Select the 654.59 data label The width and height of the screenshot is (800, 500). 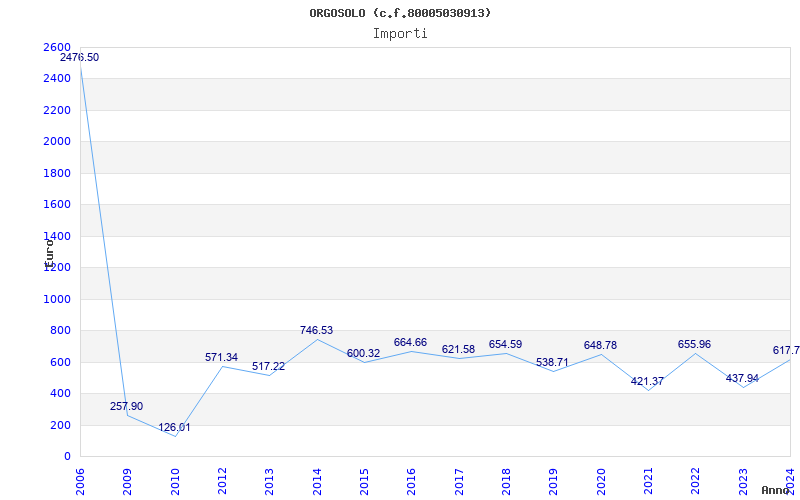click(x=505, y=344)
